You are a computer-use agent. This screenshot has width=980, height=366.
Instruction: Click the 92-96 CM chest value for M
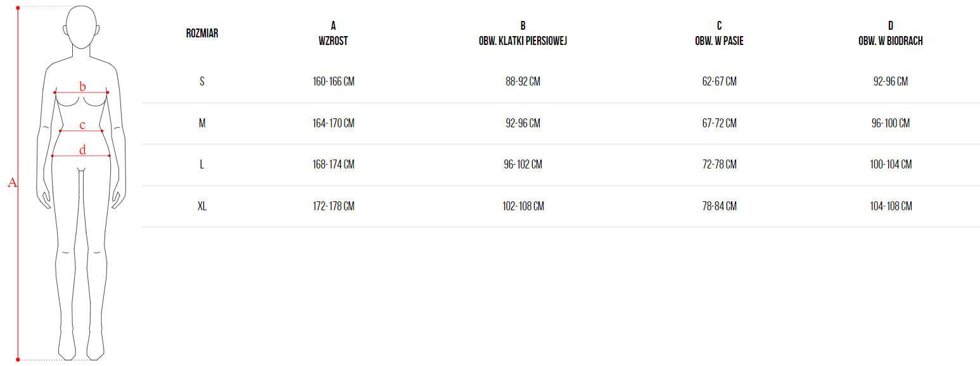click(x=523, y=123)
